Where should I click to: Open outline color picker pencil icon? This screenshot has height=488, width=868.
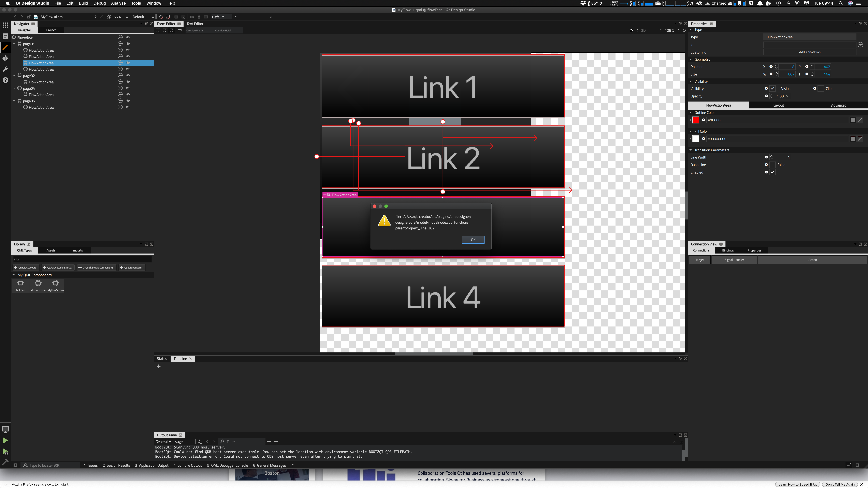point(860,120)
